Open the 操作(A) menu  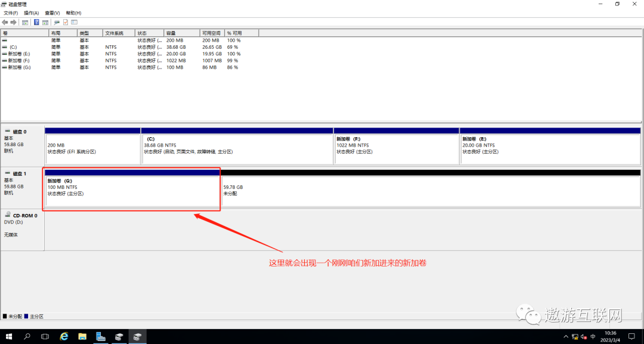pos(31,13)
